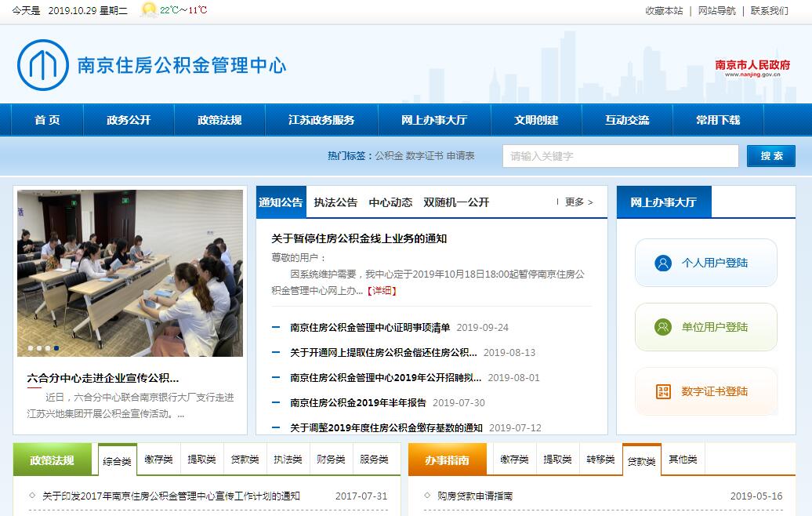812x516 pixels.
Task: Open the 南京住房公积金2019年半年报告 link
Action: point(358,403)
